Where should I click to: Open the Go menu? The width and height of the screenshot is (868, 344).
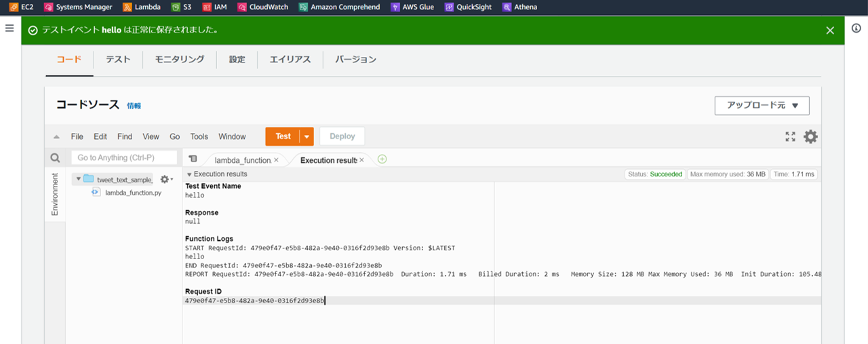click(175, 136)
